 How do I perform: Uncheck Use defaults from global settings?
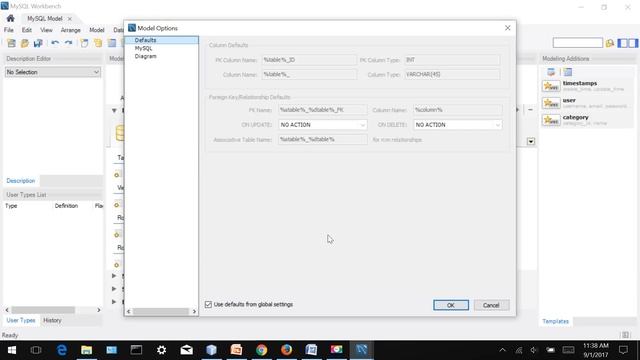pyautogui.click(x=208, y=304)
